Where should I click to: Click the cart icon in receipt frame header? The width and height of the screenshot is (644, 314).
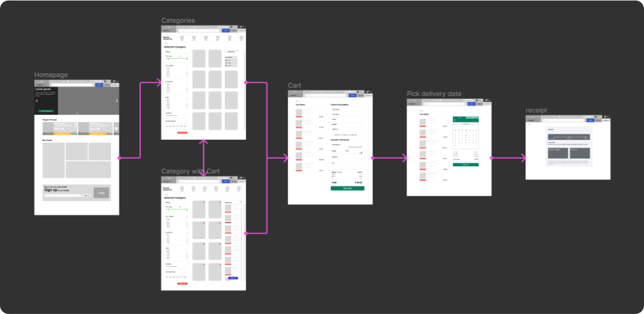(605, 116)
